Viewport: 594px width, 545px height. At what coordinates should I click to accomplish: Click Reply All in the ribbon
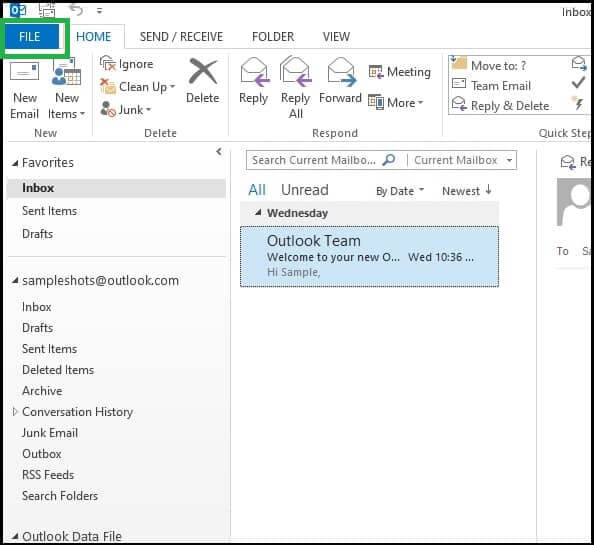click(295, 88)
